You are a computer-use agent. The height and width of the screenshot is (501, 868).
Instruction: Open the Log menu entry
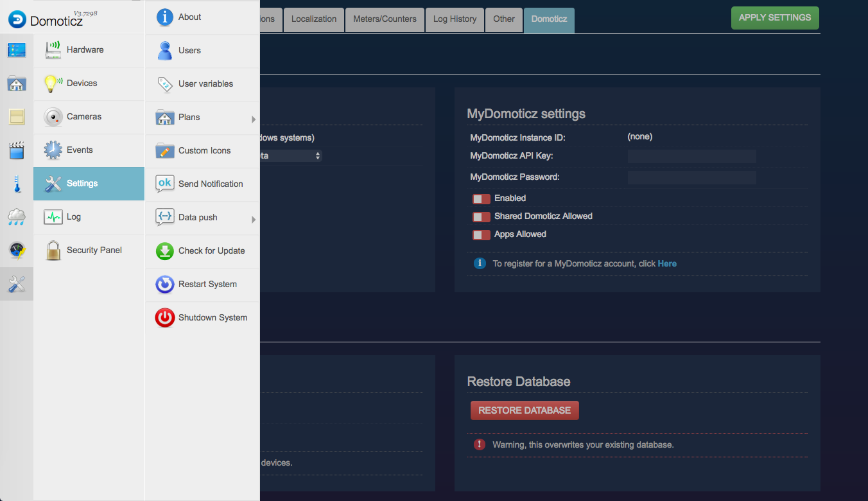coord(89,217)
